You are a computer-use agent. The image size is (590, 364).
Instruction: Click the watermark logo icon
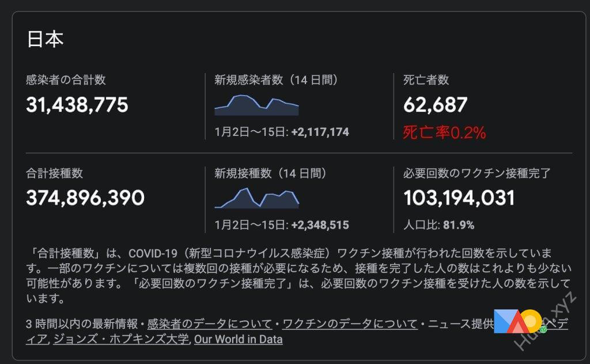click(x=517, y=321)
